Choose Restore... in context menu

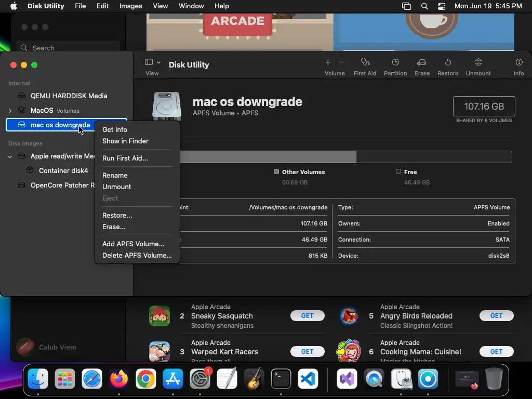pos(117,216)
